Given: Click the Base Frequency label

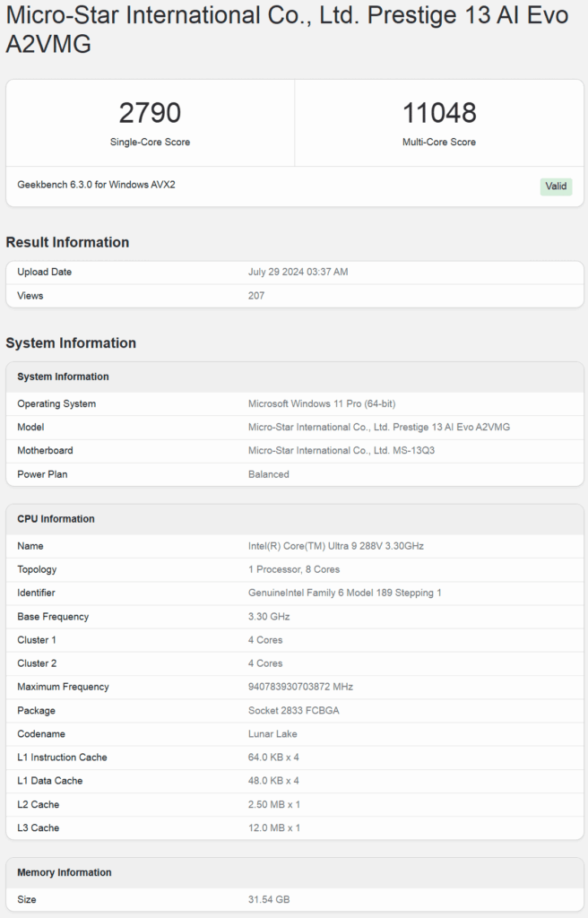Looking at the screenshot, I should pos(53,617).
